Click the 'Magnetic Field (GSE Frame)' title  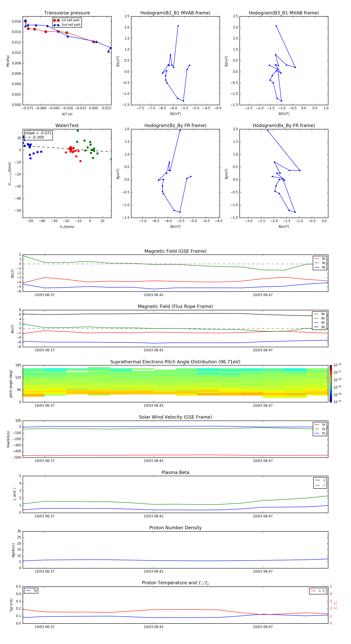pos(175,251)
